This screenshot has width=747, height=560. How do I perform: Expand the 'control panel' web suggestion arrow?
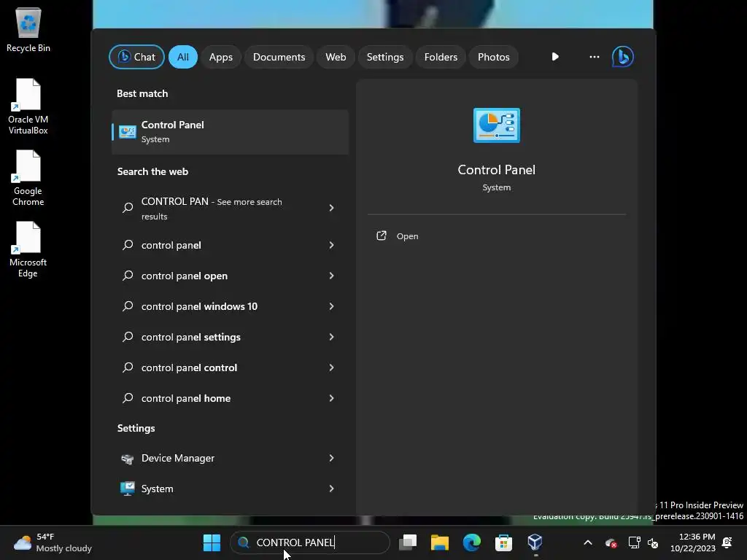[332, 245]
